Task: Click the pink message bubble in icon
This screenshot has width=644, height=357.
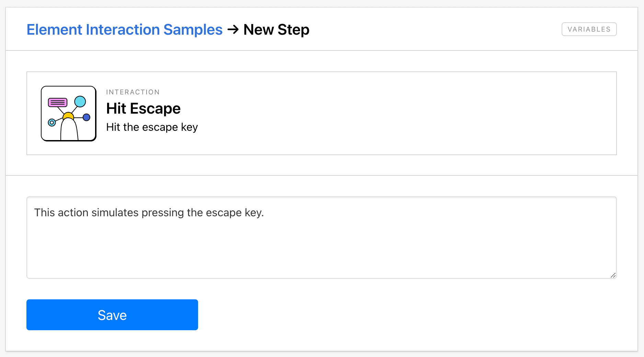Action: pos(57,102)
